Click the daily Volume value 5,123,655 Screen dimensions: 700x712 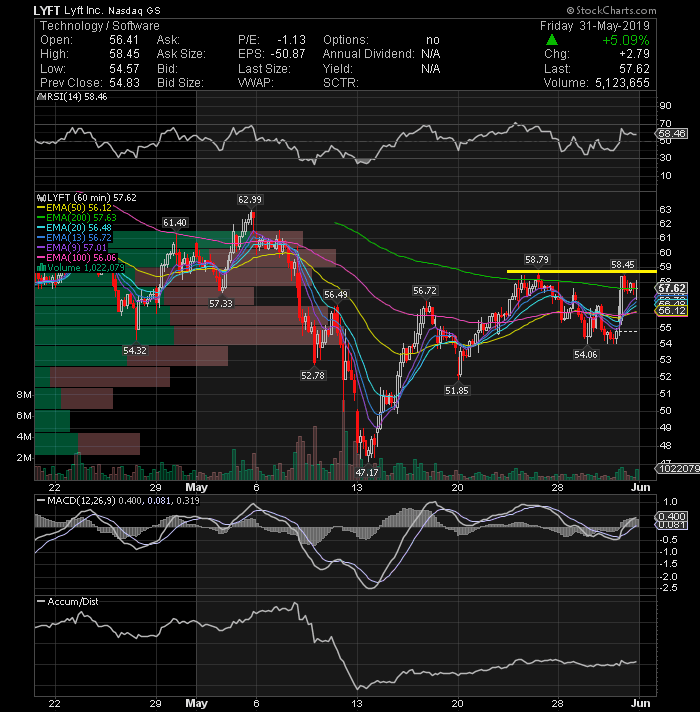(621, 83)
